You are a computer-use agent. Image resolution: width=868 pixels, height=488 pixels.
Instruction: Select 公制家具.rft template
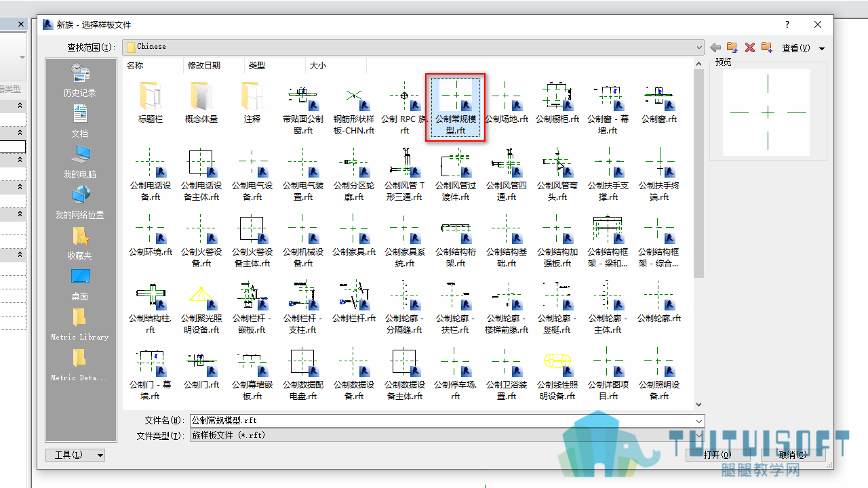(x=354, y=235)
